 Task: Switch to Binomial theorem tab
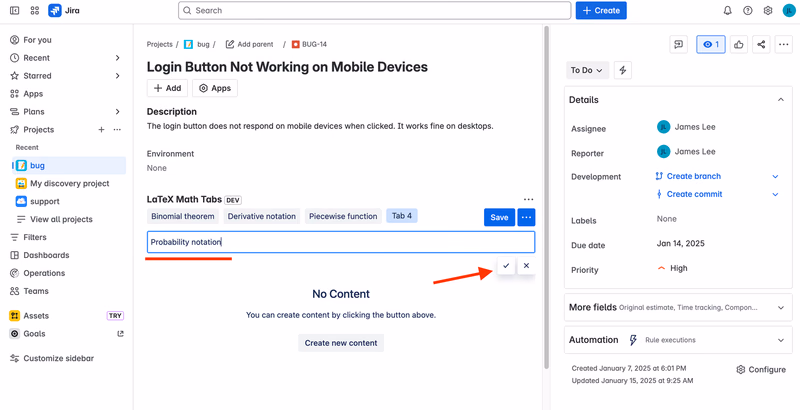pyautogui.click(x=183, y=216)
